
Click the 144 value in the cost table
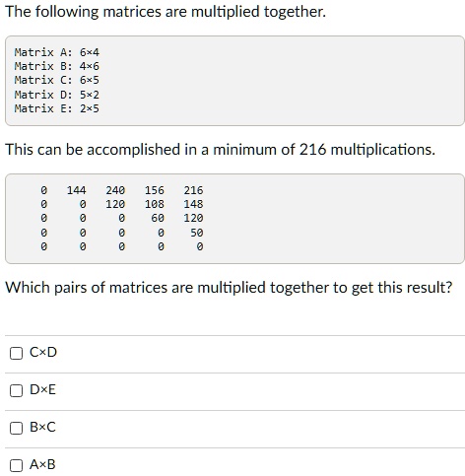[x=76, y=190]
